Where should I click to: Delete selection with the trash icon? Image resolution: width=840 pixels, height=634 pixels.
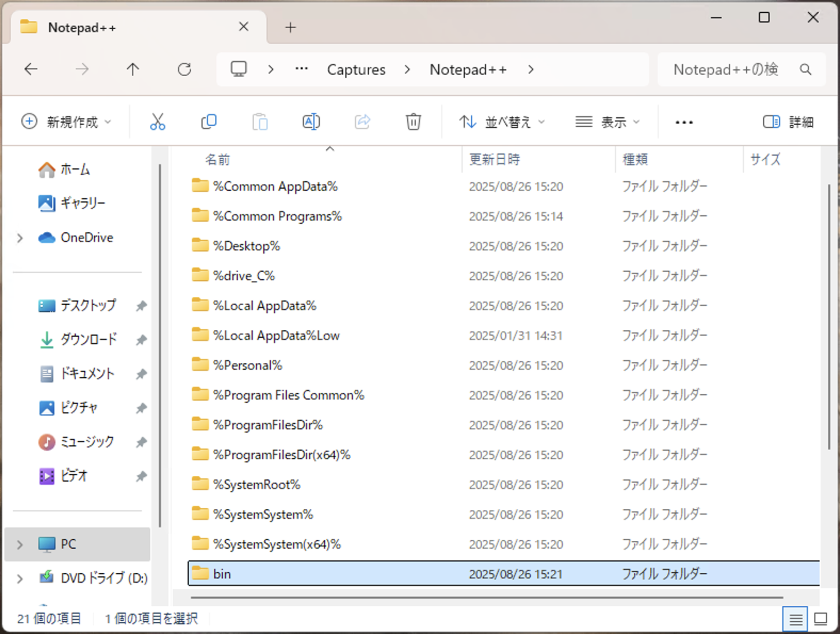[x=413, y=122]
